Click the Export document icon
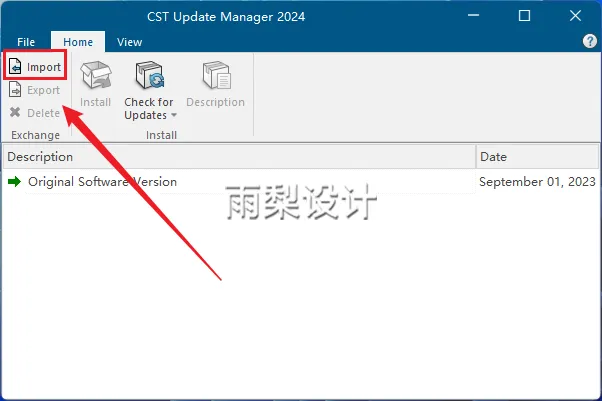Screen dimensions: 602x401 [15, 90]
